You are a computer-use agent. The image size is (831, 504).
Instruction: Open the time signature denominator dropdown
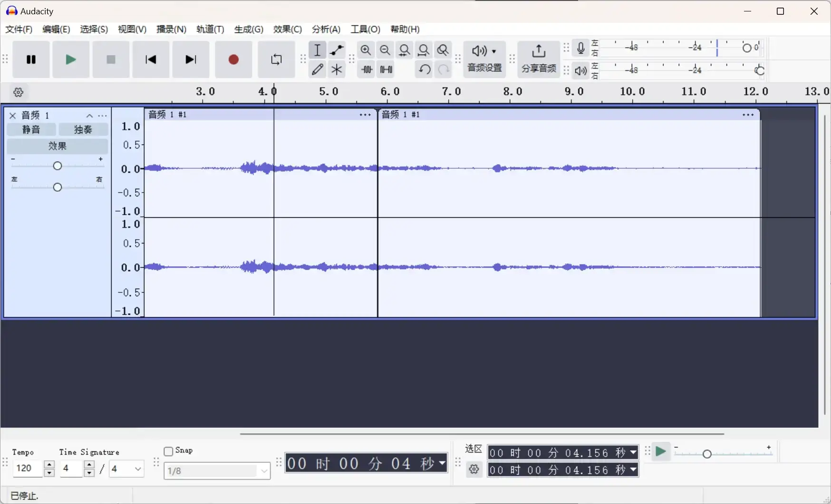pos(126,469)
